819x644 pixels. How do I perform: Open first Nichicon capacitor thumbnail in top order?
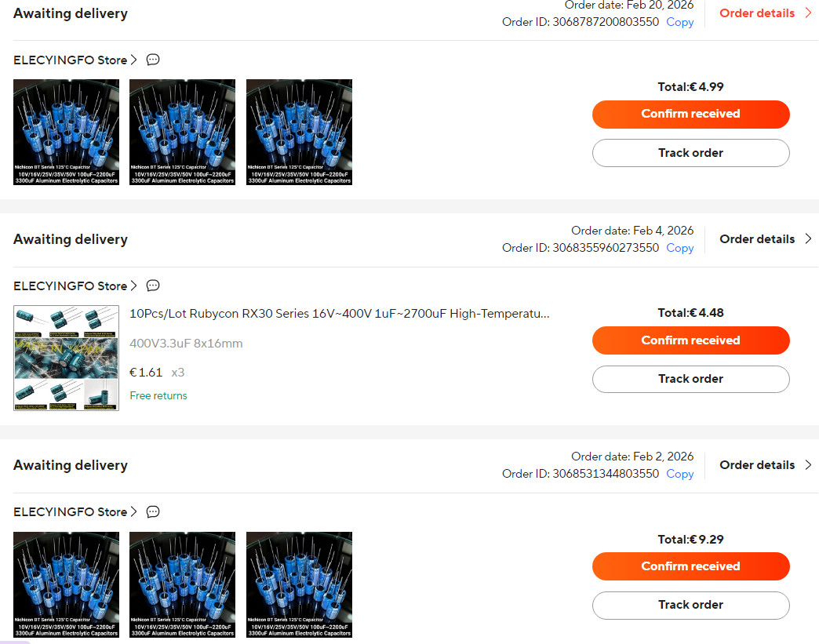tap(67, 132)
